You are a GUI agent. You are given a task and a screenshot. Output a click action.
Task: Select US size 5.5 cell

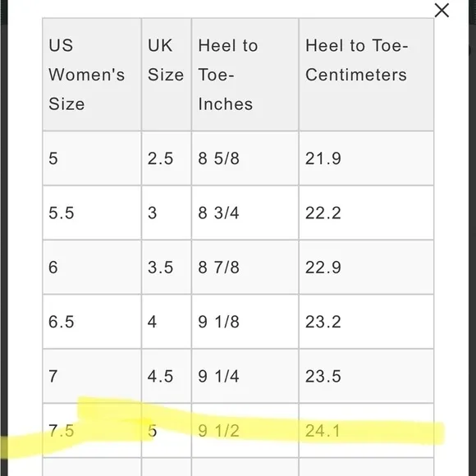[92, 213]
